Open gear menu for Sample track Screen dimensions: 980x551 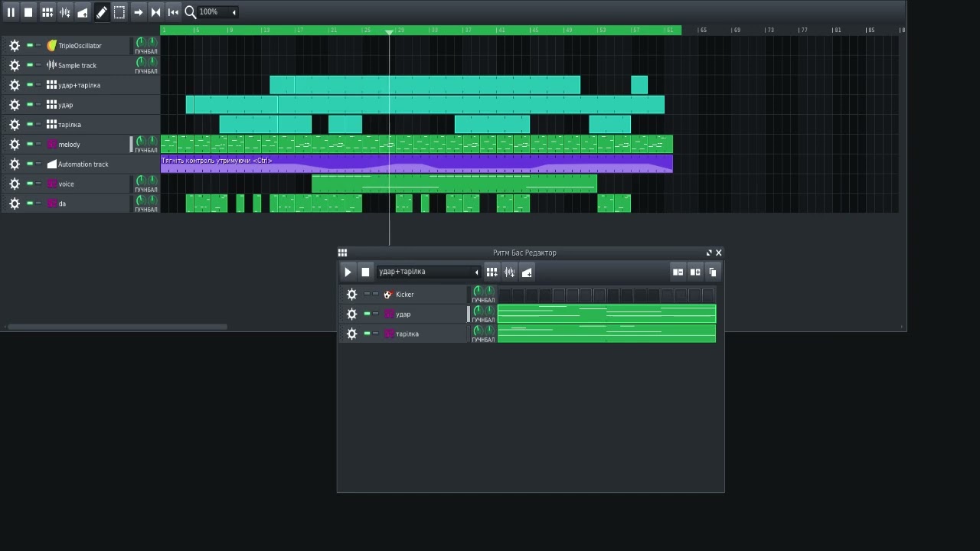tap(14, 65)
